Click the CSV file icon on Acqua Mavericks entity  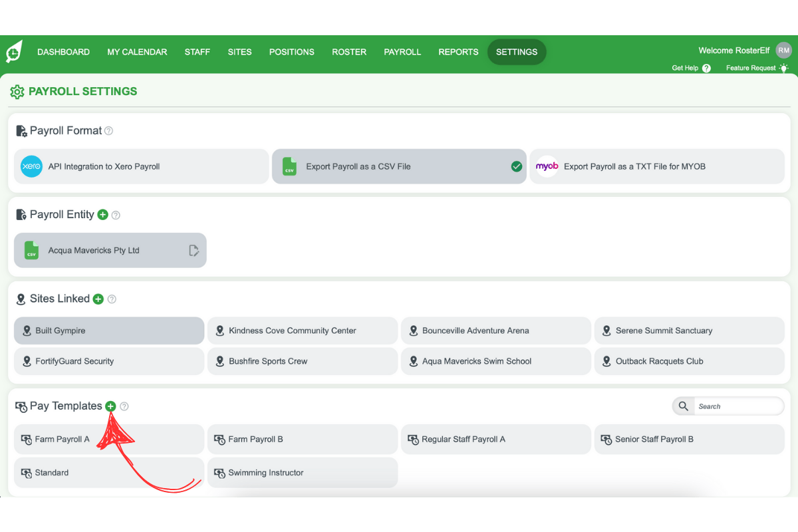coord(31,251)
